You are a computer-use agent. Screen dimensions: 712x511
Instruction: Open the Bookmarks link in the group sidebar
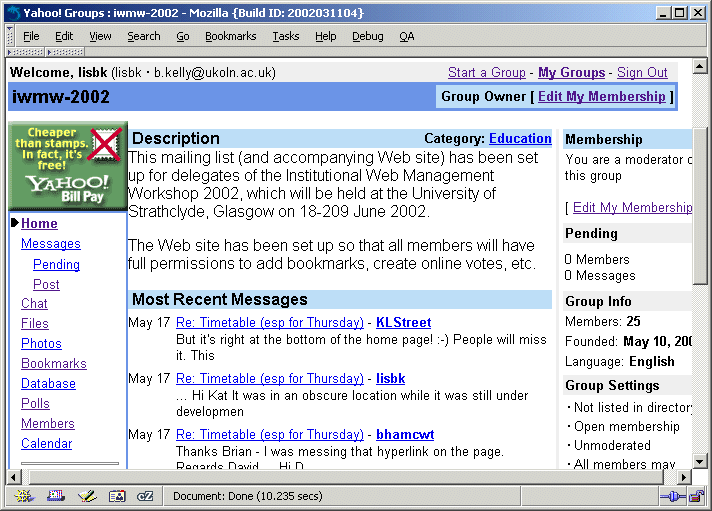coord(54,364)
